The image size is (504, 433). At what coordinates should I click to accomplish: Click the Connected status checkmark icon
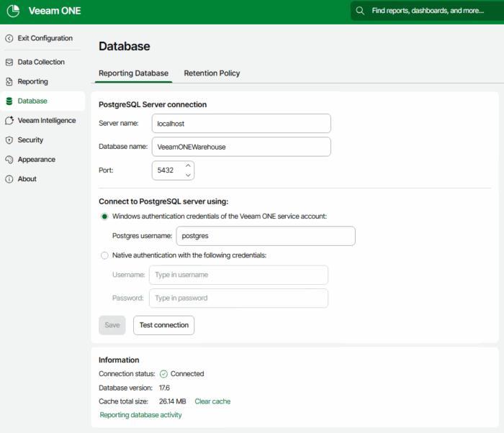tap(163, 374)
